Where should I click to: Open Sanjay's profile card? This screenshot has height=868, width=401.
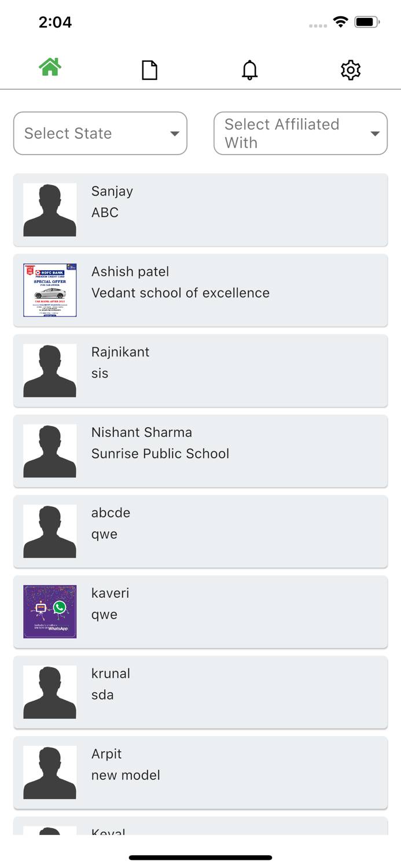pyautogui.click(x=200, y=209)
